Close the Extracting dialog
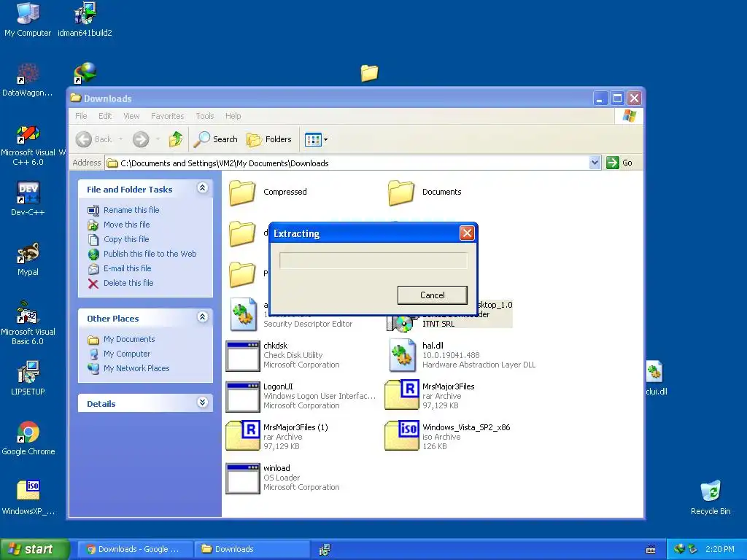 point(467,233)
